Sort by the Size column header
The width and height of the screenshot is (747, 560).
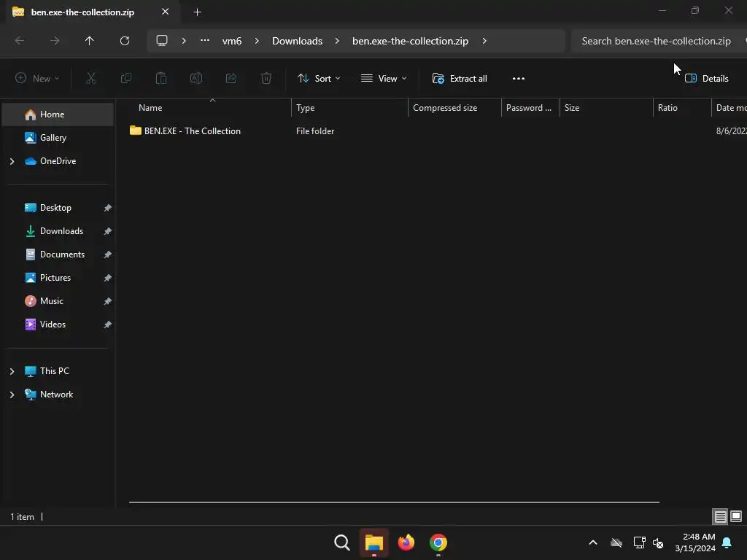572,108
